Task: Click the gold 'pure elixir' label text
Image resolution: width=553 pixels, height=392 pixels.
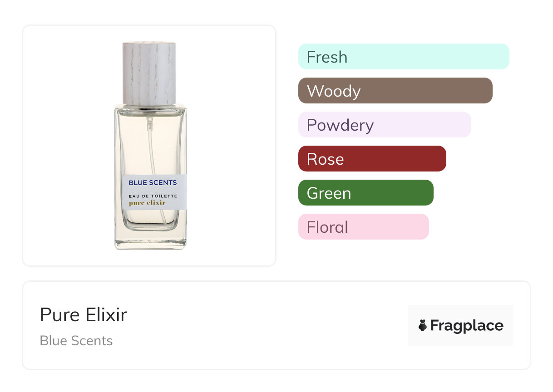Action: [x=147, y=203]
